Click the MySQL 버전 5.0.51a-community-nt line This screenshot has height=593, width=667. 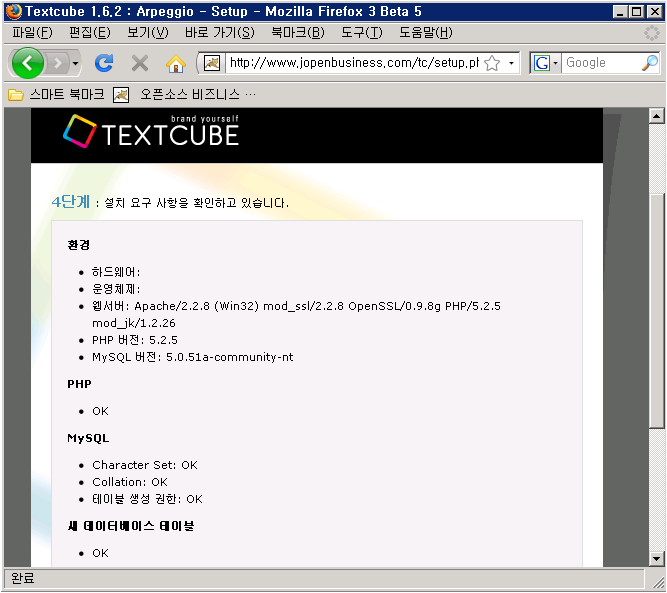193,357
